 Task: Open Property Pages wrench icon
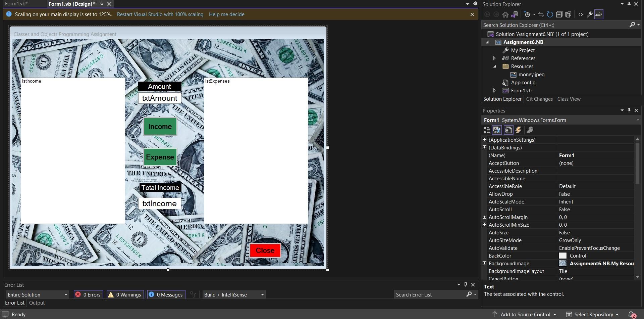click(x=530, y=130)
